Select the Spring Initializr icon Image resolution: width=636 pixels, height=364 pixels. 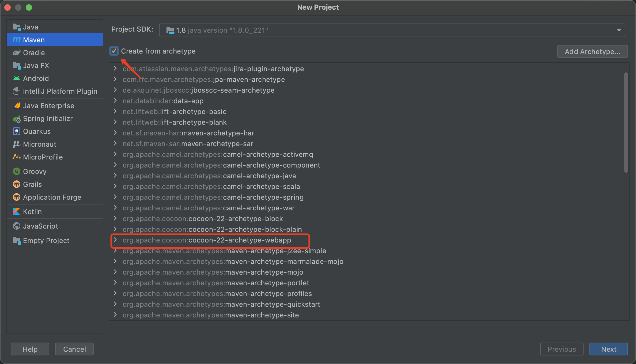coord(16,119)
